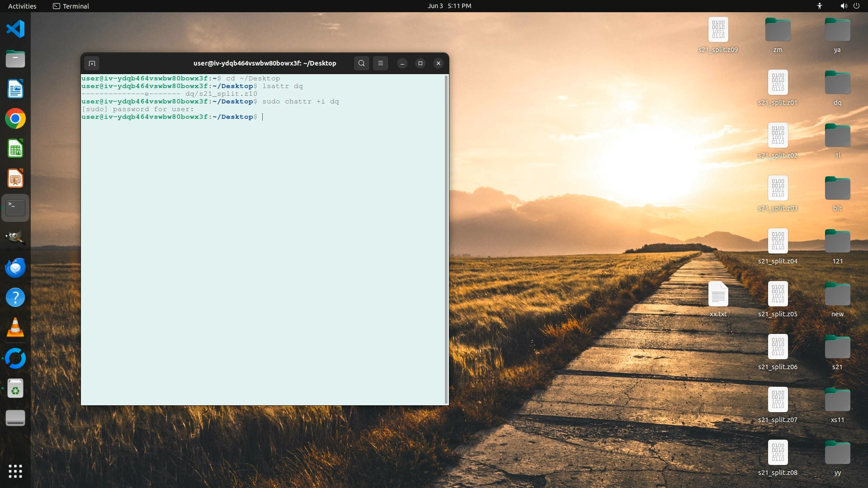Open the terminal hamburger menu
Screen dimensions: 868x488
coord(381,63)
